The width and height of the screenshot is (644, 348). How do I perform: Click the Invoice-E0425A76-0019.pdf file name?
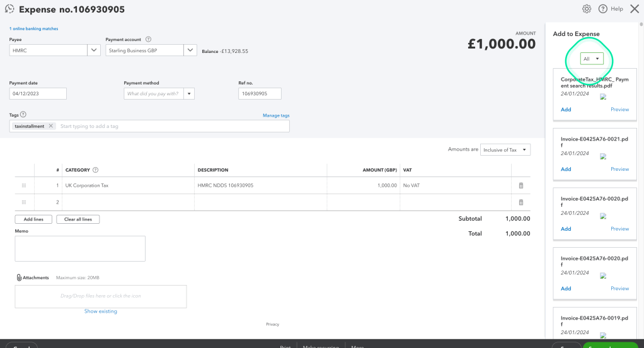pos(594,321)
